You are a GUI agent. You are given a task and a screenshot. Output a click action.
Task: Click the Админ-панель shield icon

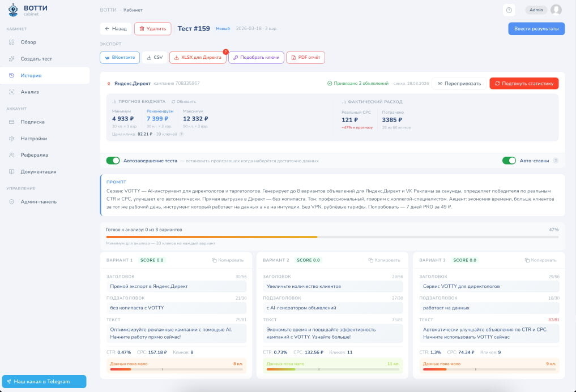point(12,202)
